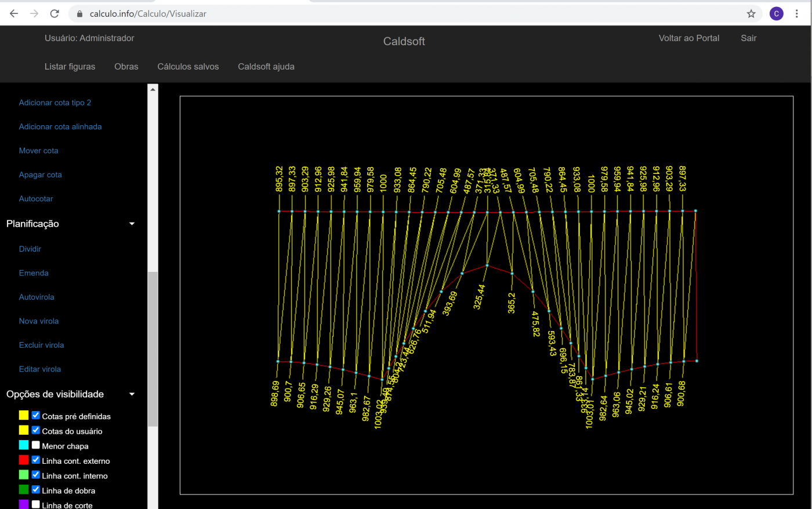Screen dimensions: 812x509
Task: Uncheck Cotas pré definidas checkbox
Action: point(36,416)
